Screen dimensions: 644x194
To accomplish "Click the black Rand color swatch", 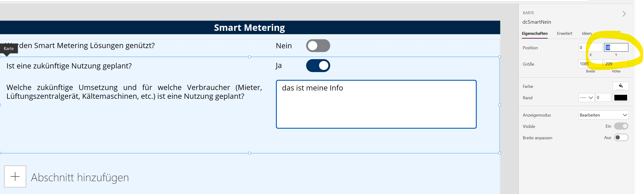I will [x=620, y=98].
